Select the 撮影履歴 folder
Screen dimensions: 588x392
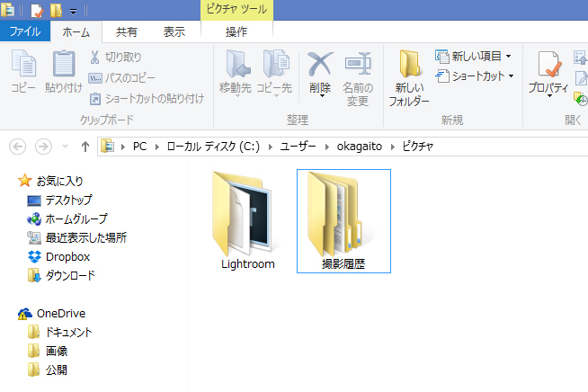[343, 221]
